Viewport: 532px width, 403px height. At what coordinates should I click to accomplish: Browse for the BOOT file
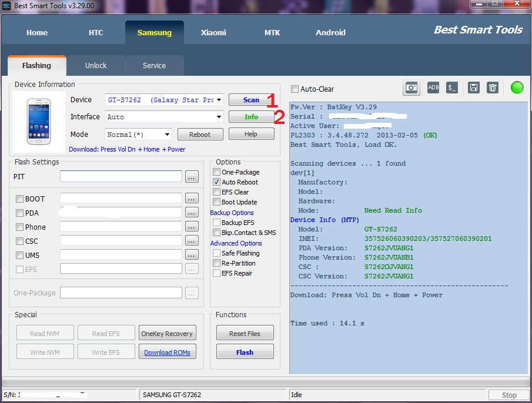[192, 199]
